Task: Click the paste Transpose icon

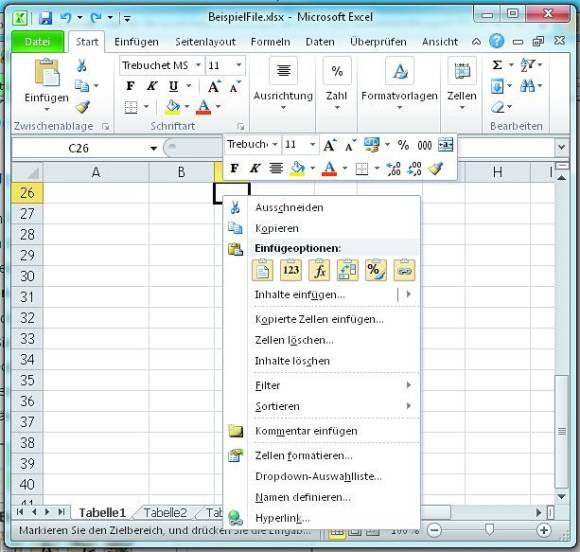Action: 347,270
